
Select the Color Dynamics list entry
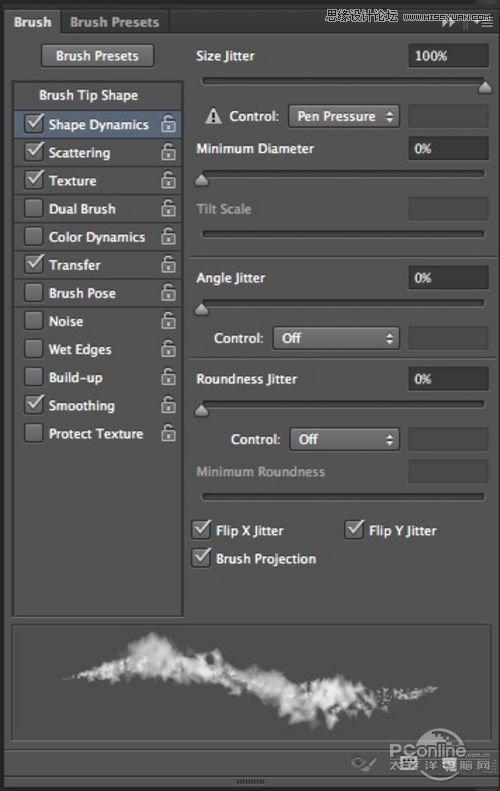pos(97,237)
